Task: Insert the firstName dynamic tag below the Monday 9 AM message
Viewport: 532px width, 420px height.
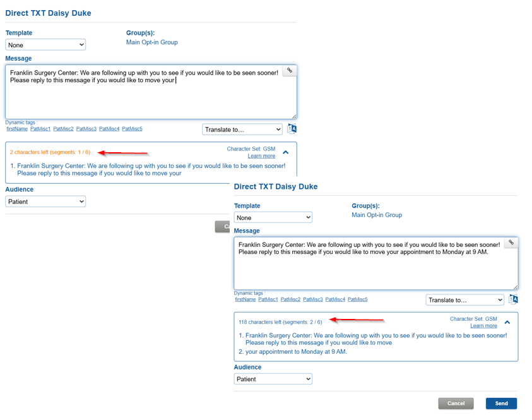Action: 245,299
